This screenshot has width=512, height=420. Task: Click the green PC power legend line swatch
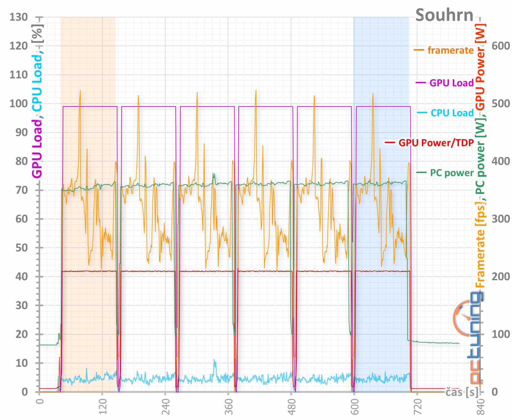pyautogui.click(x=421, y=173)
